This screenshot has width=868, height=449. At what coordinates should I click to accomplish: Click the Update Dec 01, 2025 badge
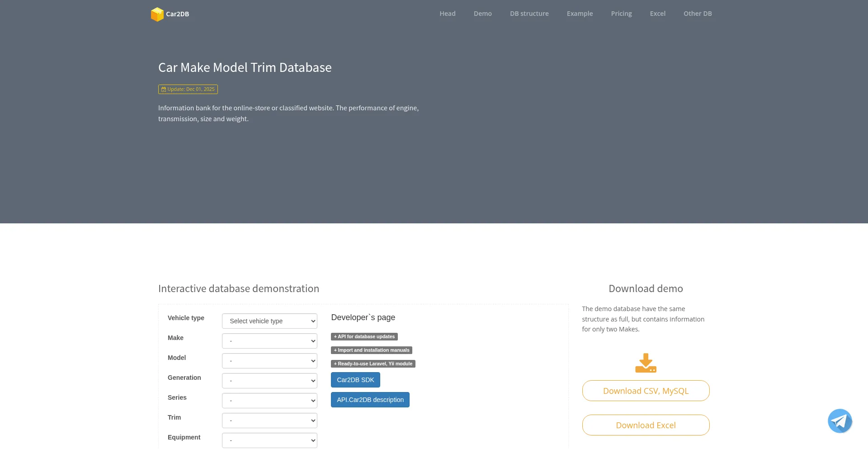188,90
